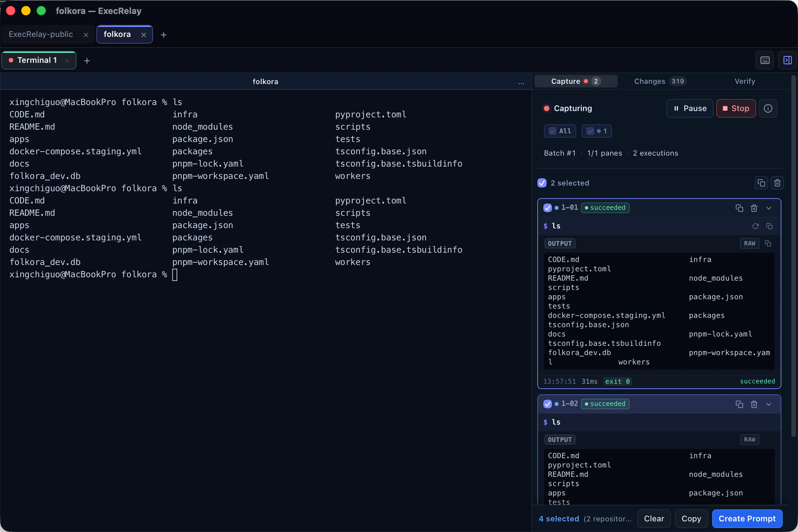Toggle the All panes filter

(560, 131)
